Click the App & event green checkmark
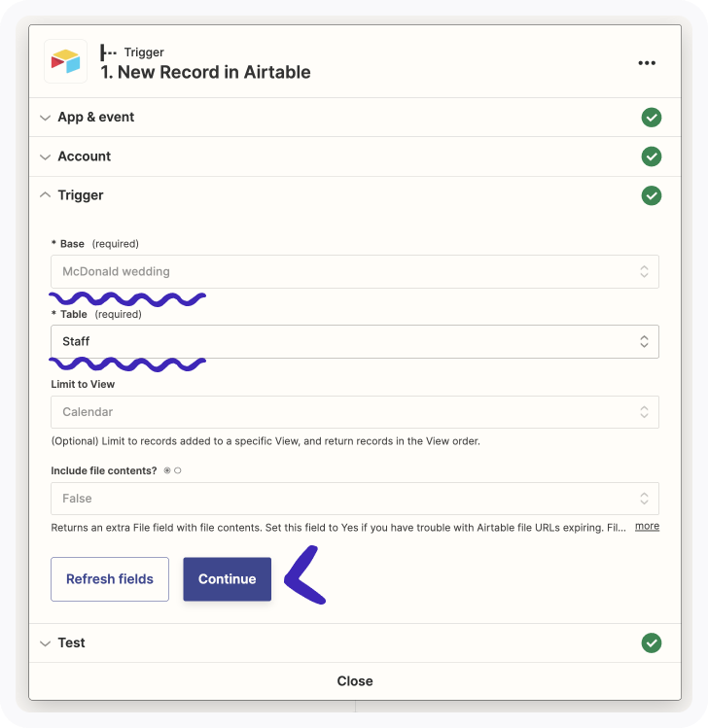The image size is (708, 728). pos(651,118)
